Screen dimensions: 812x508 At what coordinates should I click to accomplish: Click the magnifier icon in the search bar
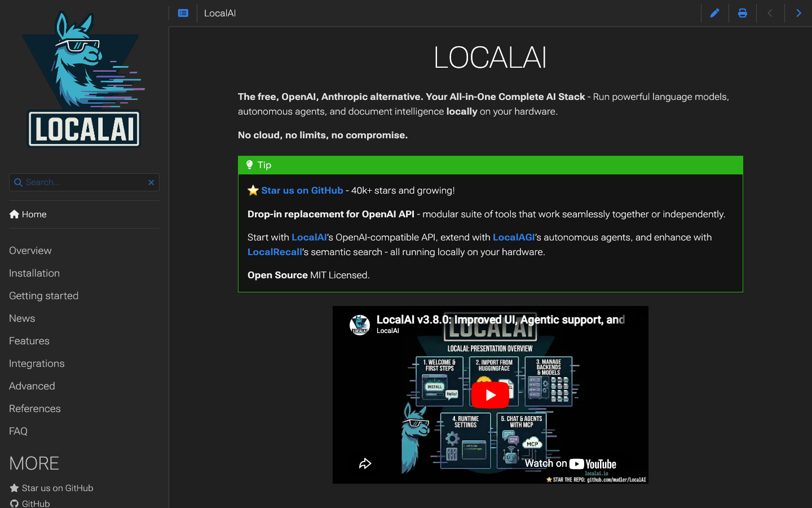(19, 182)
